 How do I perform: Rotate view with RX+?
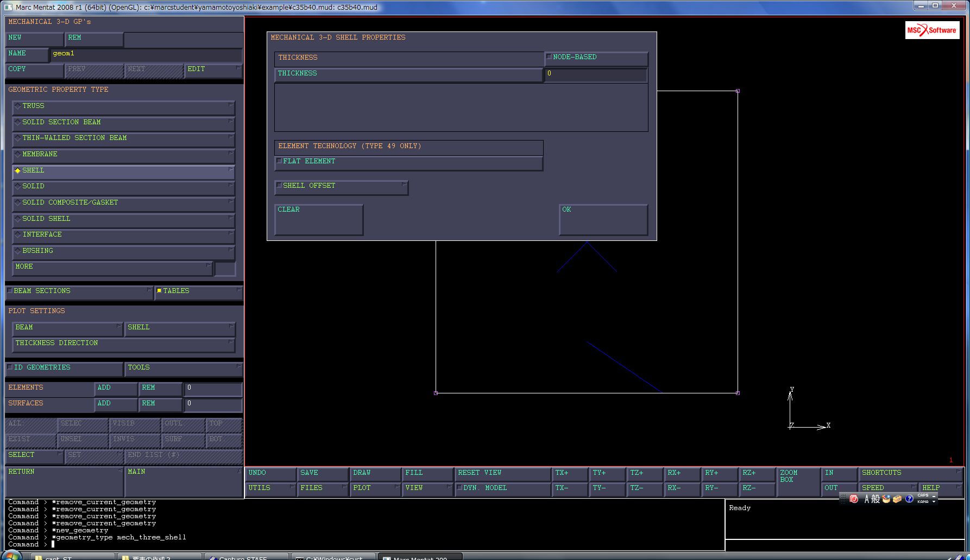click(x=682, y=474)
